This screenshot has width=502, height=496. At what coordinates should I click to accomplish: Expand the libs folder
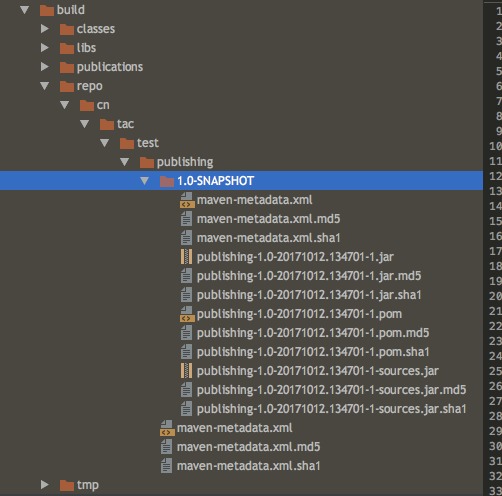[x=44, y=48]
